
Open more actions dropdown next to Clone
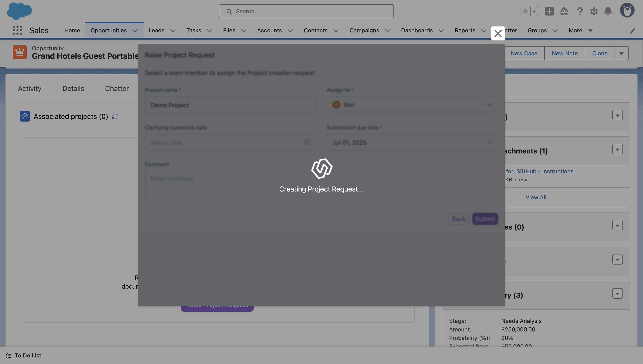click(621, 53)
